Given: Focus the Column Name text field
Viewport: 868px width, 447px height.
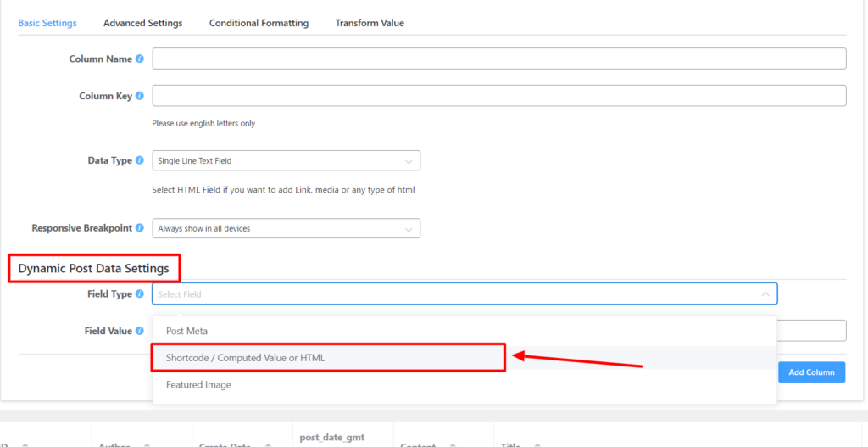Looking at the screenshot, I should pyautogui.click(x=498, y=59).
